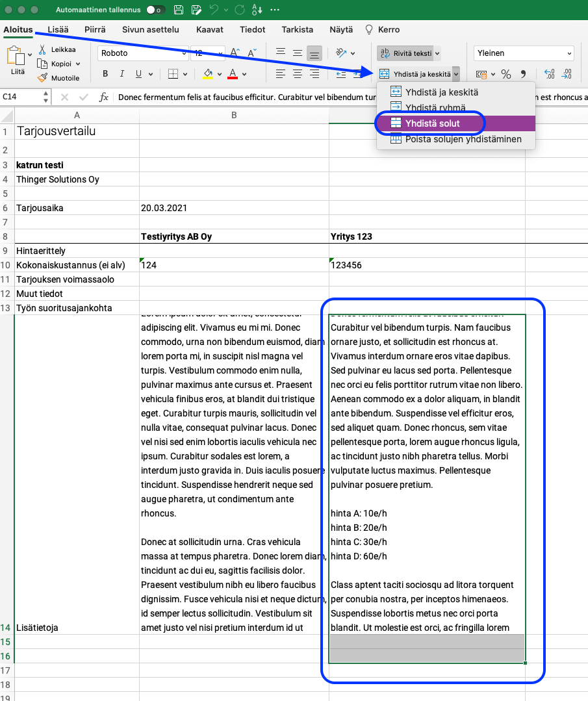Increase decimal places
This screenshot has height=701, width=588.
click(x=550, y=74)
